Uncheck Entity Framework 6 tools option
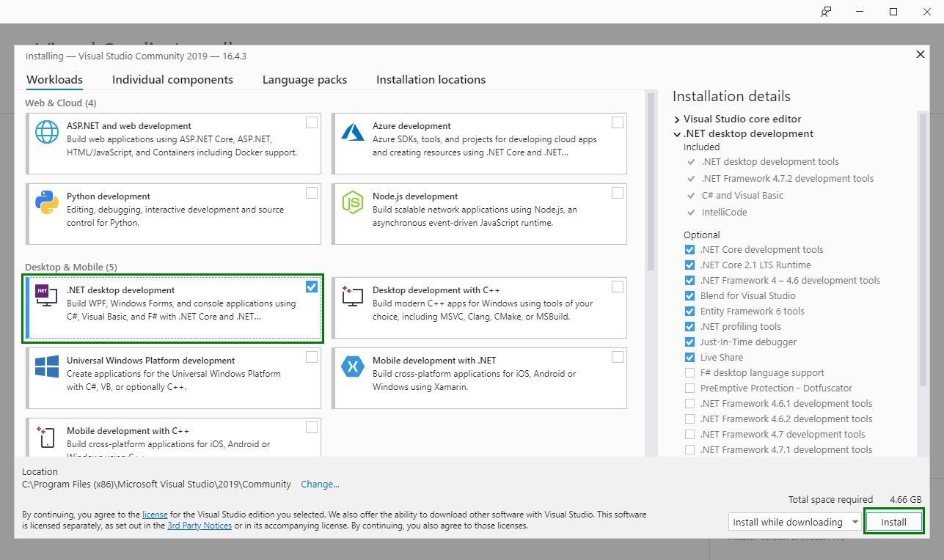 coord(689,312)
